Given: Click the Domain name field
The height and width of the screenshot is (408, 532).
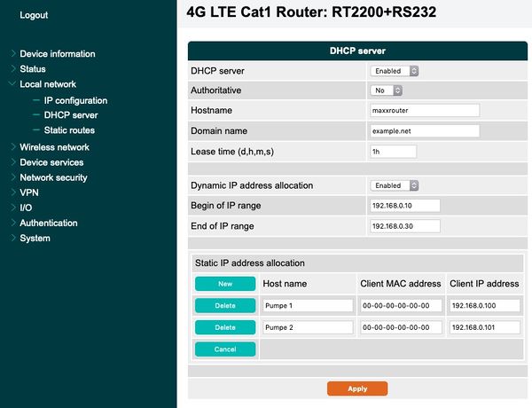Looking at the screenshot, I should coord(425,131).
